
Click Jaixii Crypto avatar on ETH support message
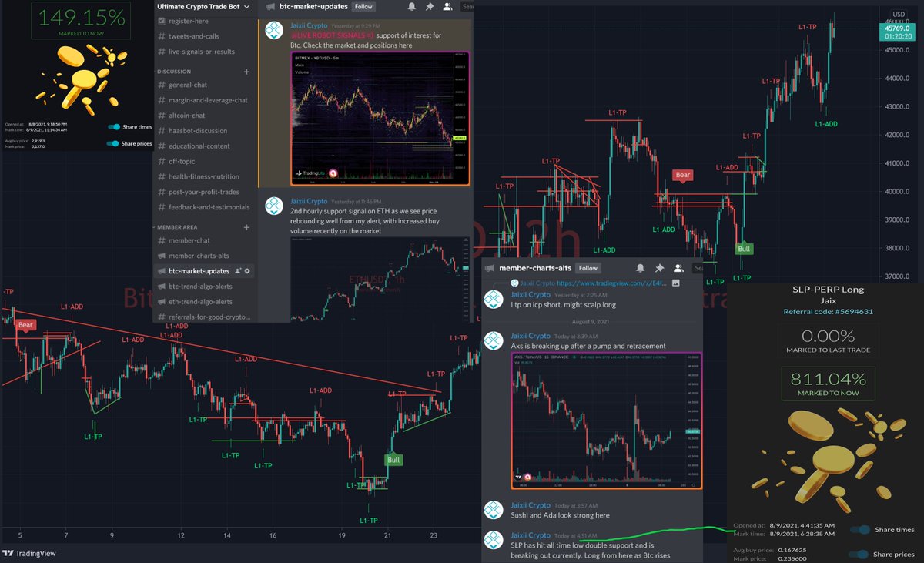coord(273,205)
